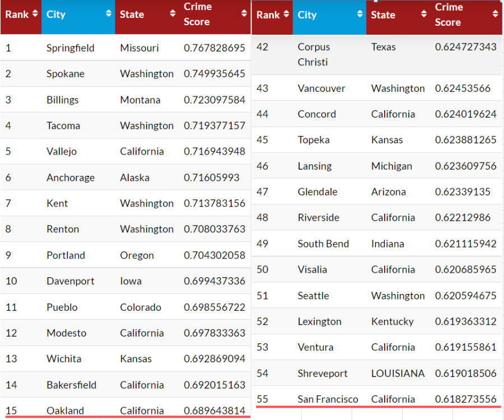Click the Montana state cell
This screenshot has height=420, width=504.
coord(140,100)
